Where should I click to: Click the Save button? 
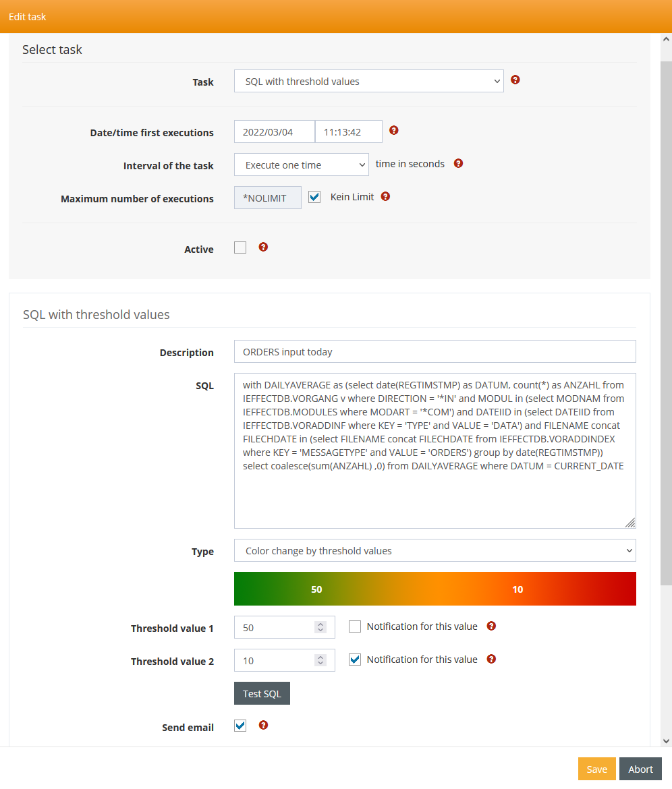point(596,769)
